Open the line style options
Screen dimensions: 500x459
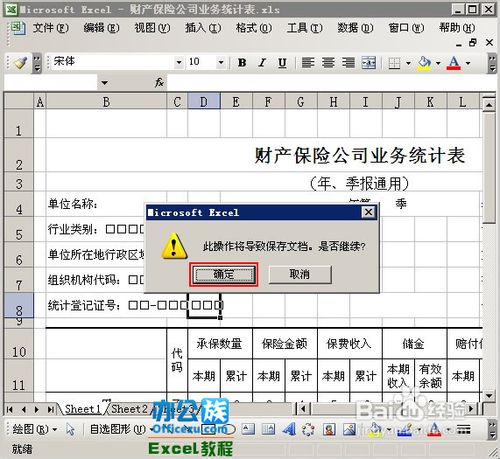[x=463, y=429]
